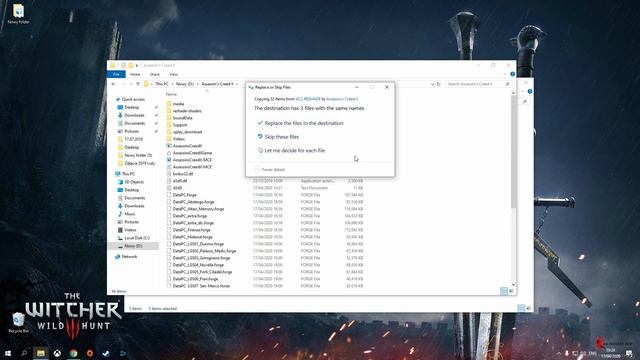The width and height of the screenshot is (640, 360).
Task: Open the View ribbon tab
Action: [173, 74]
